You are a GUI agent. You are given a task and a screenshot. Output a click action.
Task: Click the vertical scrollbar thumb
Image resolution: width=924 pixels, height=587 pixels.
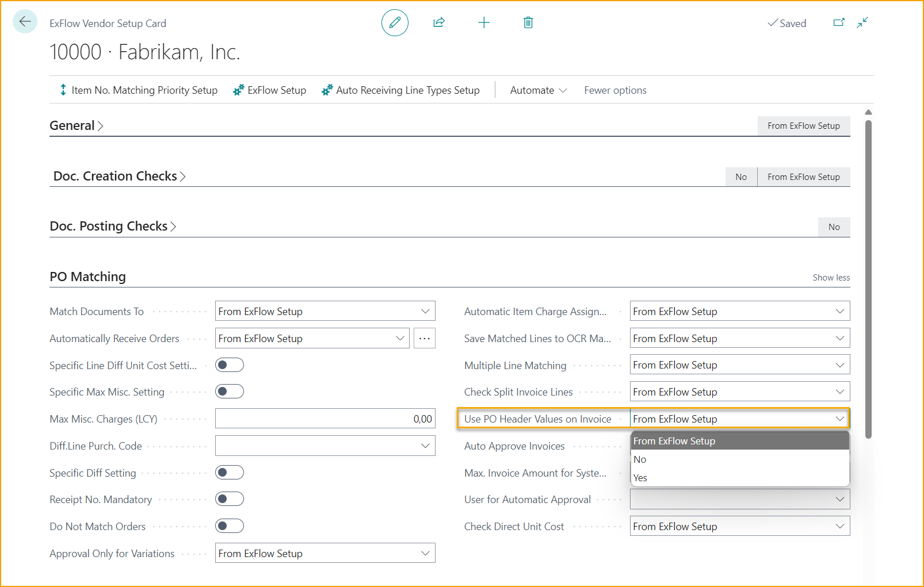868,279
